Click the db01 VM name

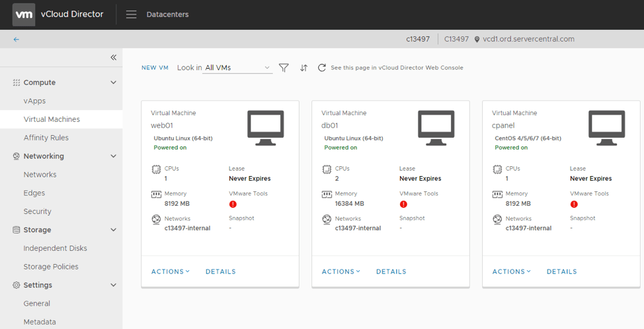coord(330,125)
